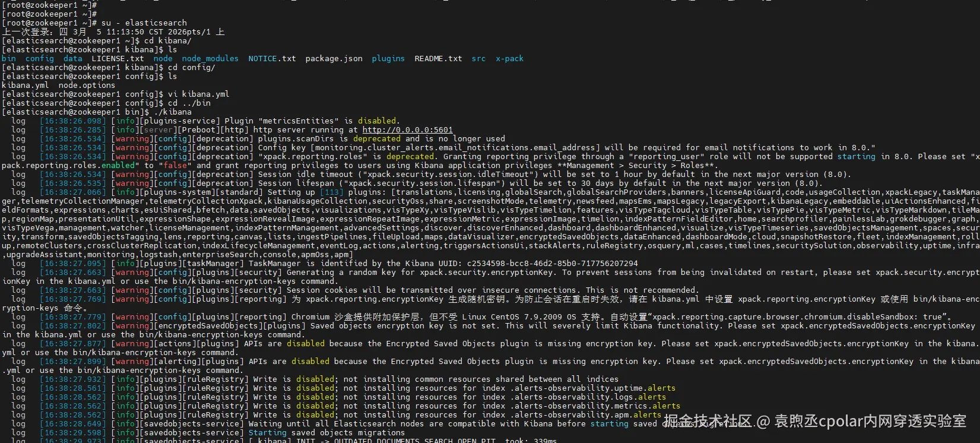Click timestamp 16:38:27.095 log entry
The width and height of the screenshot is (980, 443).
coord(72,263)
